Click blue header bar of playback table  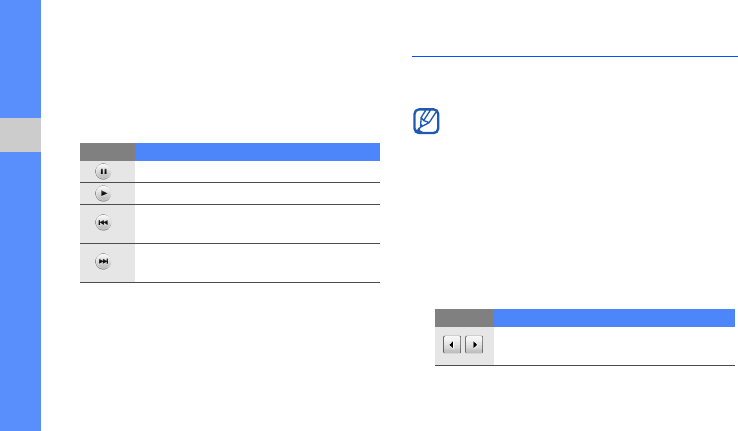[257, 152]
